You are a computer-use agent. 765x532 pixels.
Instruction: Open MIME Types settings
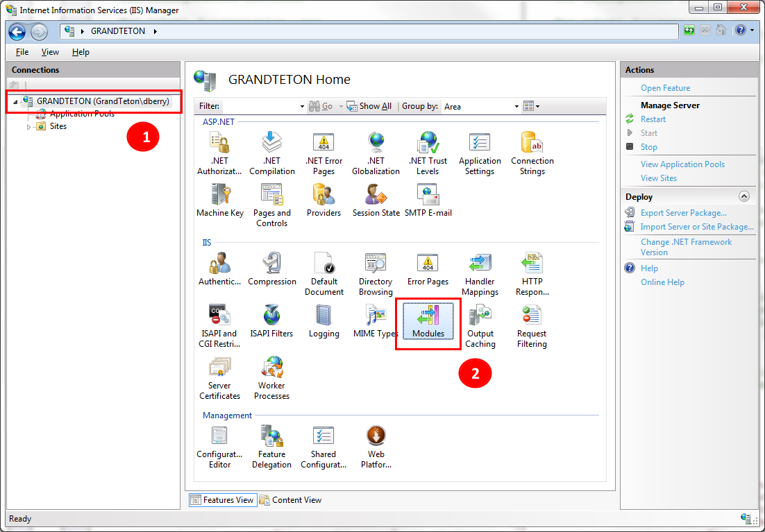coord(376,321)
